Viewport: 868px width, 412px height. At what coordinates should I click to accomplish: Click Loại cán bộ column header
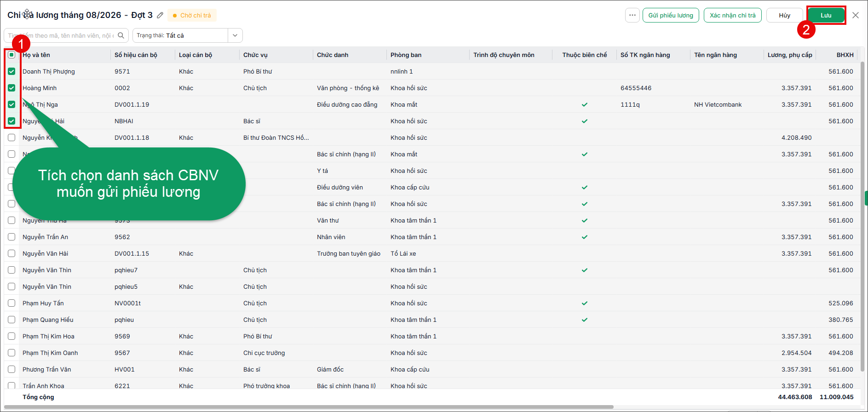[195, 55]
